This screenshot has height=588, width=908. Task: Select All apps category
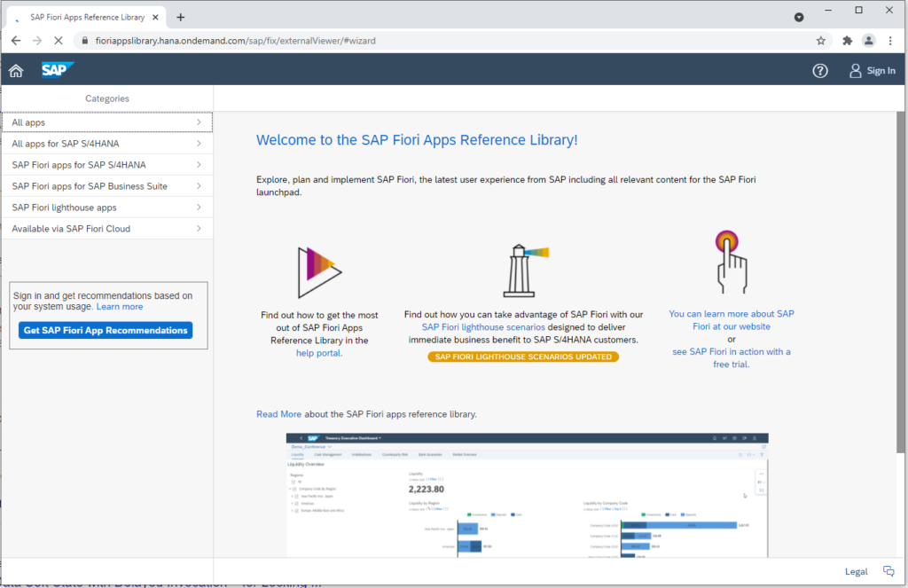[x=107, y=122]
